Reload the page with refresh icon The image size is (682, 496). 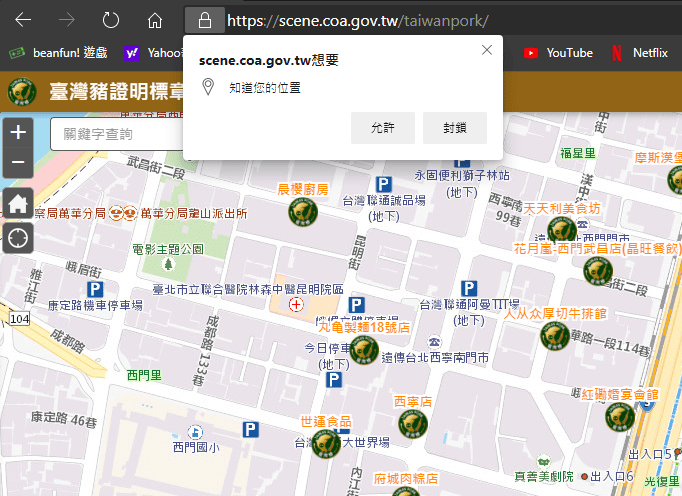pyautogui.click(x=110, y=20)
